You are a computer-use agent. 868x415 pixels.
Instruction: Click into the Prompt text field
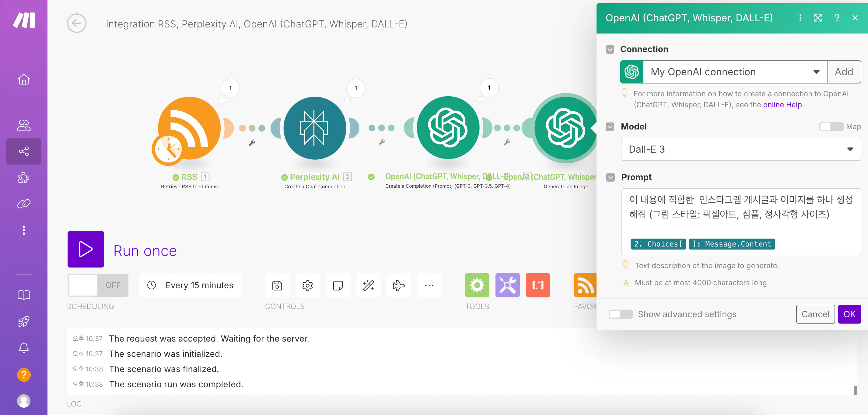click(741, 222)
